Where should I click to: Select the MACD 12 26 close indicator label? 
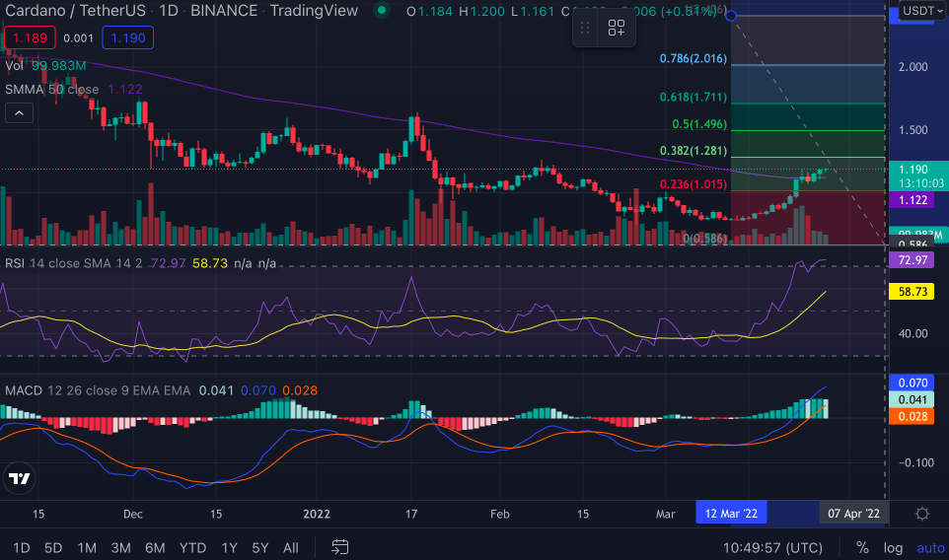(98, 390)
